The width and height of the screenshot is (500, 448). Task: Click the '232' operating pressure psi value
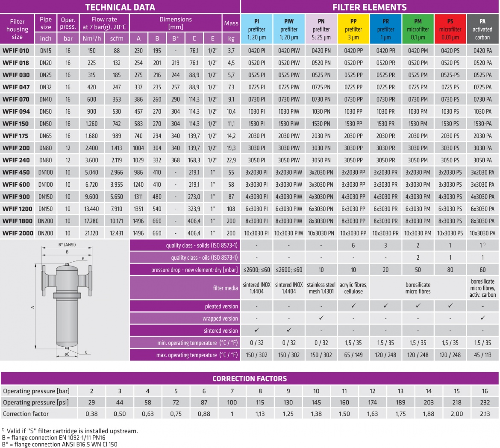(x=485, y=402)
